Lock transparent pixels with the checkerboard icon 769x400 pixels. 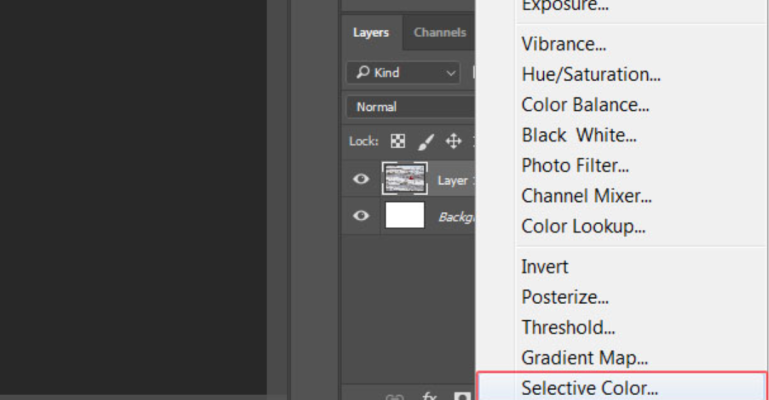tap(398, 141)
